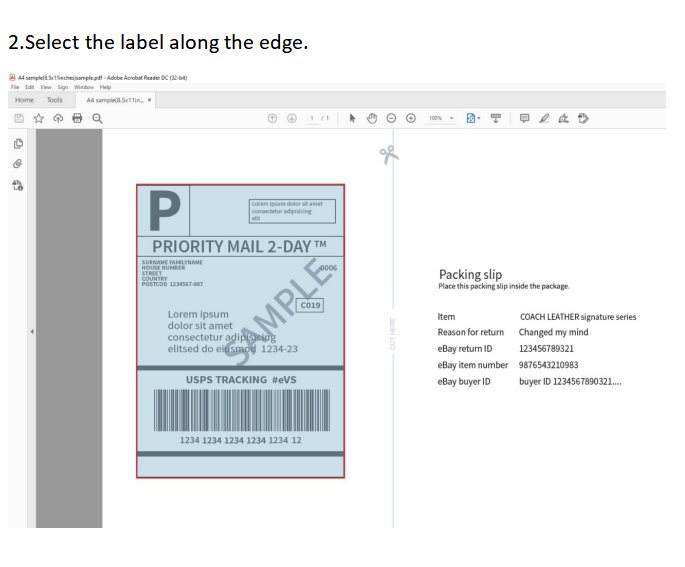Go to previous page arrow
Viewport: 685px width, 567px height.
coord(272,118)
